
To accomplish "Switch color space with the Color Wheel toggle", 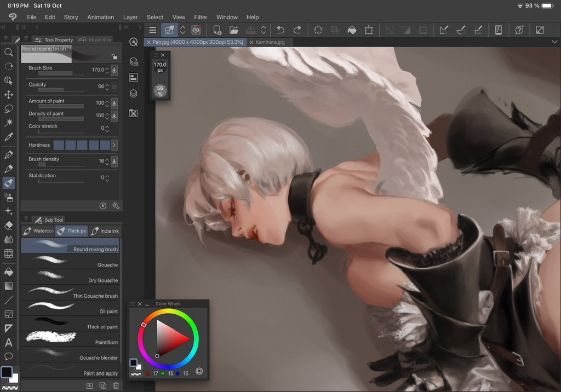I will point(199,371).
